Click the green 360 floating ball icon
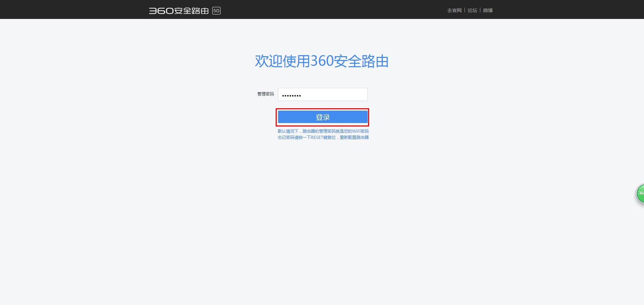The width and height of the screenshot is (644, 305). click(640, 193)
